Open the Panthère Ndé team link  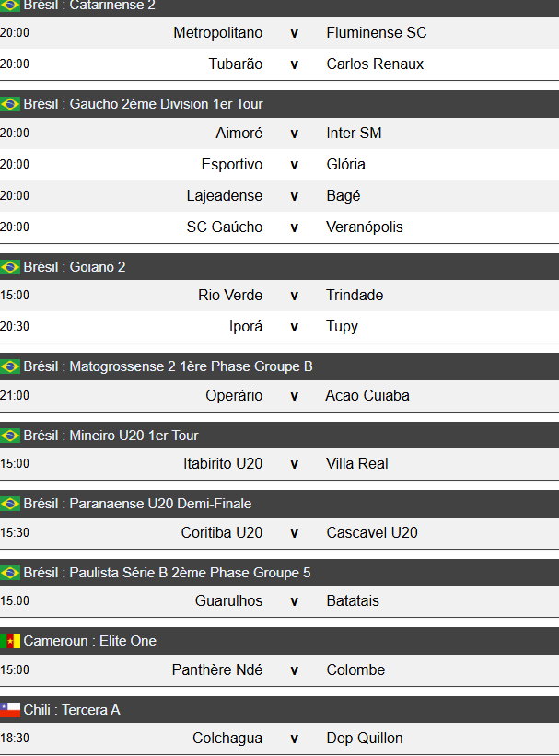point(216,670)
